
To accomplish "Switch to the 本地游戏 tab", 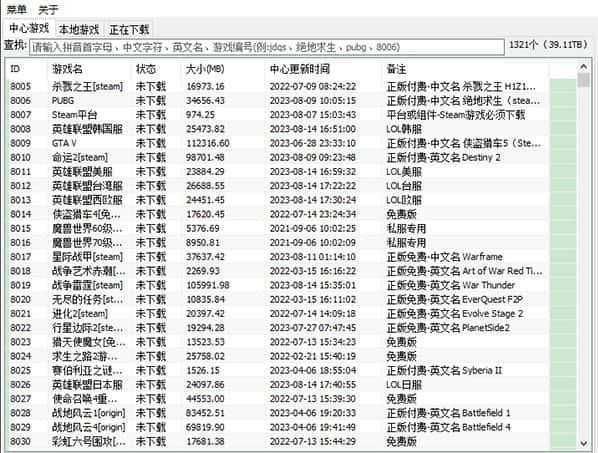I will click(x=79, y=29).
